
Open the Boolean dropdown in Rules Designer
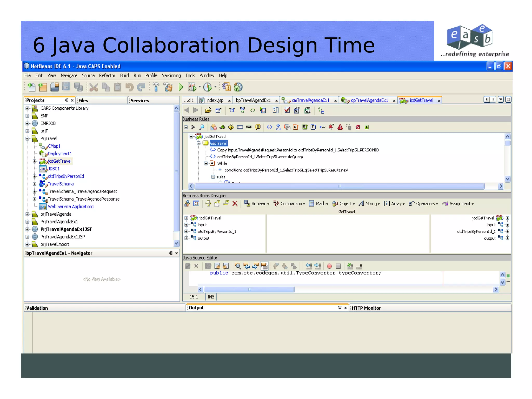[x=257, y=204]
